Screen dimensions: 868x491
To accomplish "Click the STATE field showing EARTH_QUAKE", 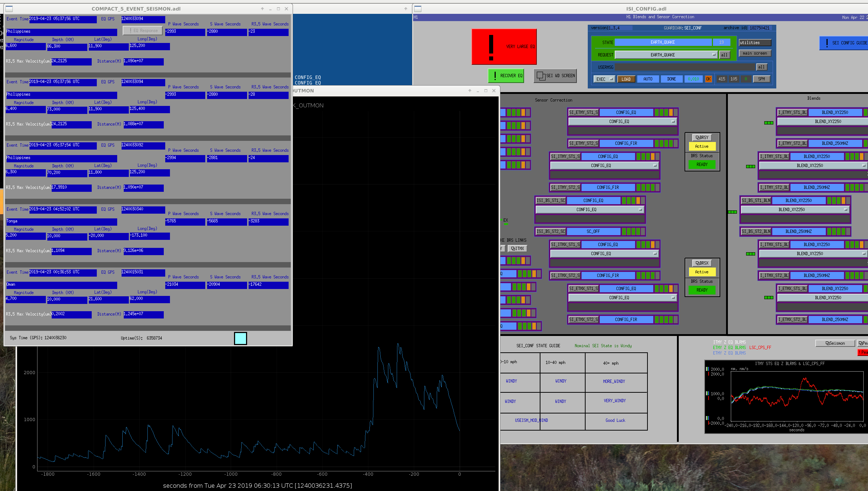I will (x=663, y=42).
